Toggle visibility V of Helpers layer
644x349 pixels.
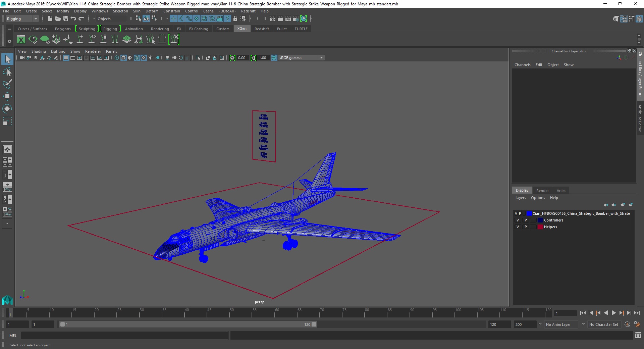(x=518, y=227)
